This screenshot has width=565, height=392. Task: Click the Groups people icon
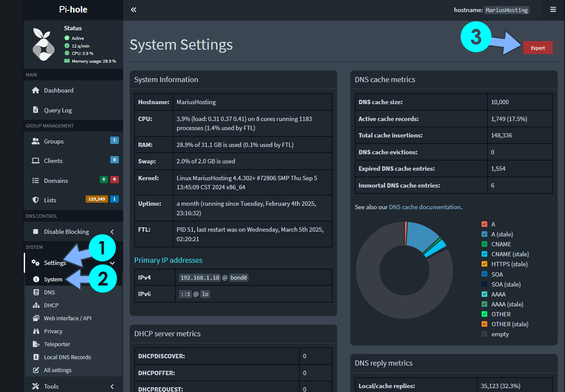36,141
